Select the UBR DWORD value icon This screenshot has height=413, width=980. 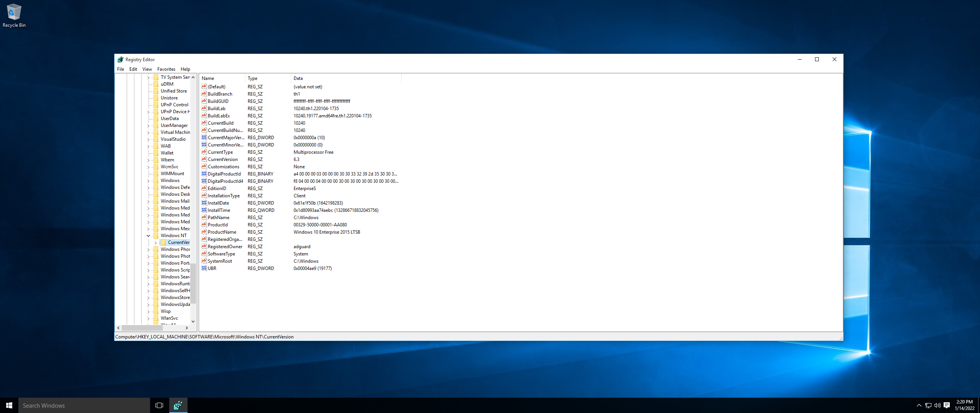204,268
